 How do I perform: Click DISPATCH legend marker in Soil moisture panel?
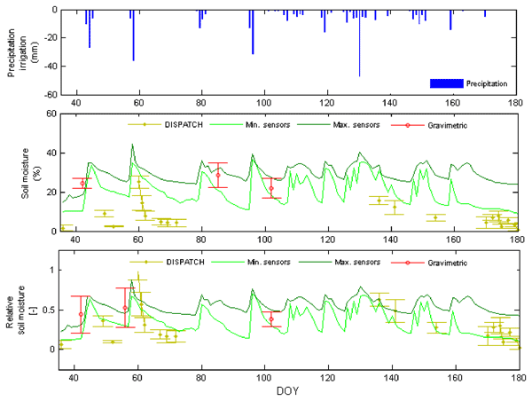[x=145, y=125]
